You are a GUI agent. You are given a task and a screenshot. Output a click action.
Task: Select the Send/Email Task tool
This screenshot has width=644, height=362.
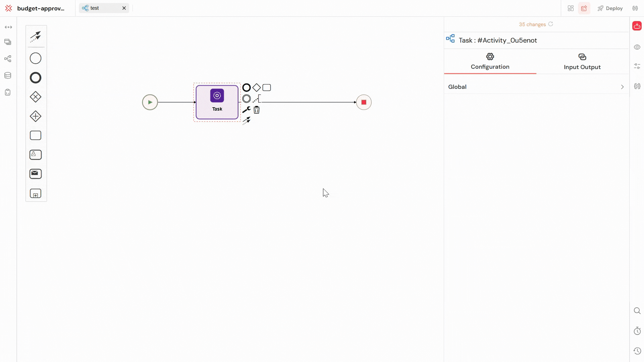[35, 174]
